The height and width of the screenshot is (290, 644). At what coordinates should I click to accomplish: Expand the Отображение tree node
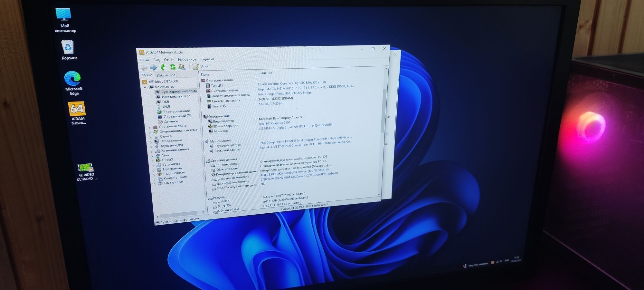pos(151,142)
